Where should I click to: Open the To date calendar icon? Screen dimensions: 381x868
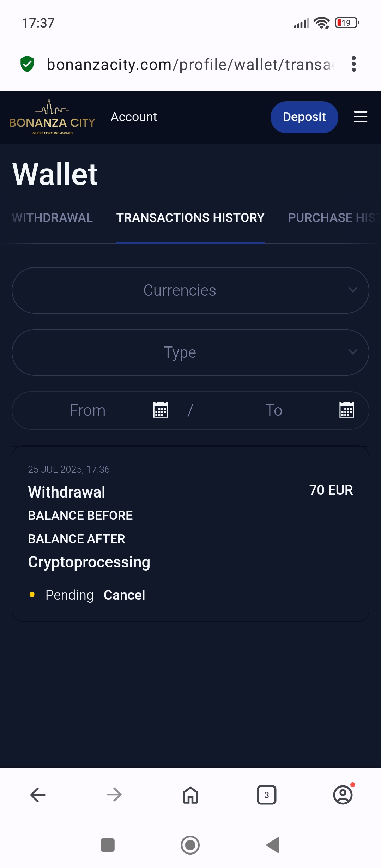[x=347, y=410]
